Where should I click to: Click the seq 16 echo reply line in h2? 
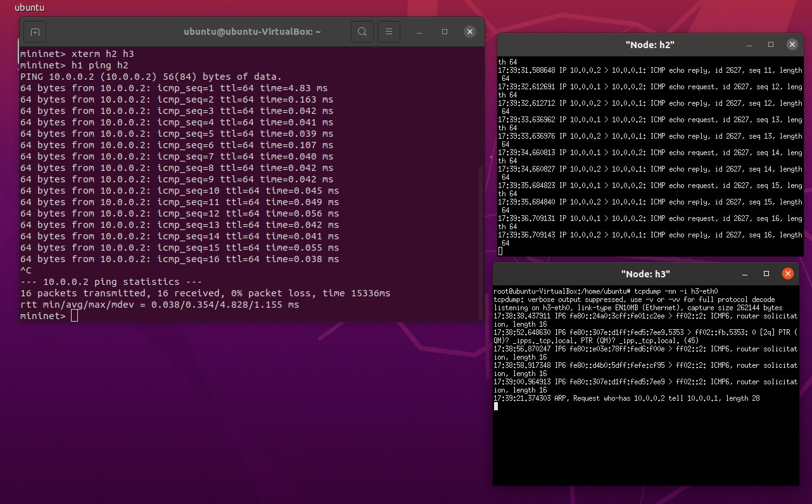point(650,239)
